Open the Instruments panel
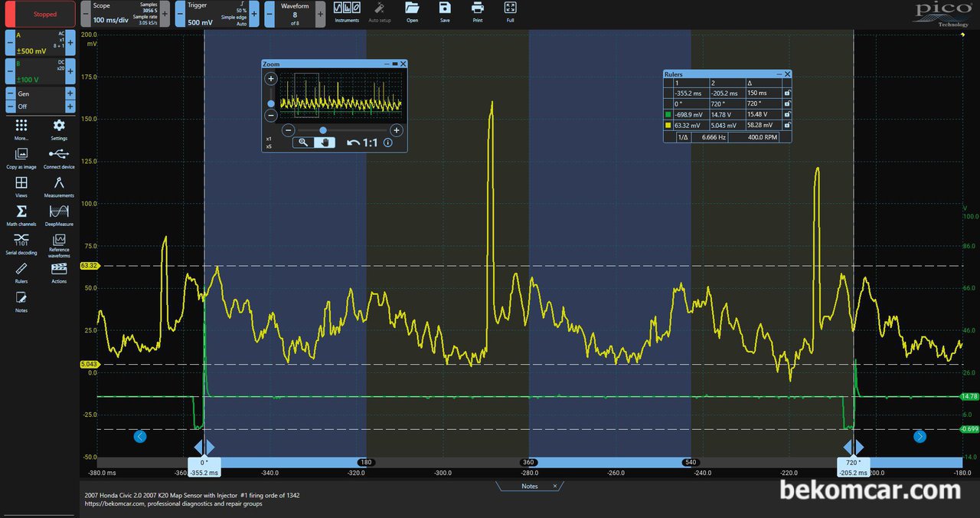Viewport: 980px width, 518px height. (347, 12)
